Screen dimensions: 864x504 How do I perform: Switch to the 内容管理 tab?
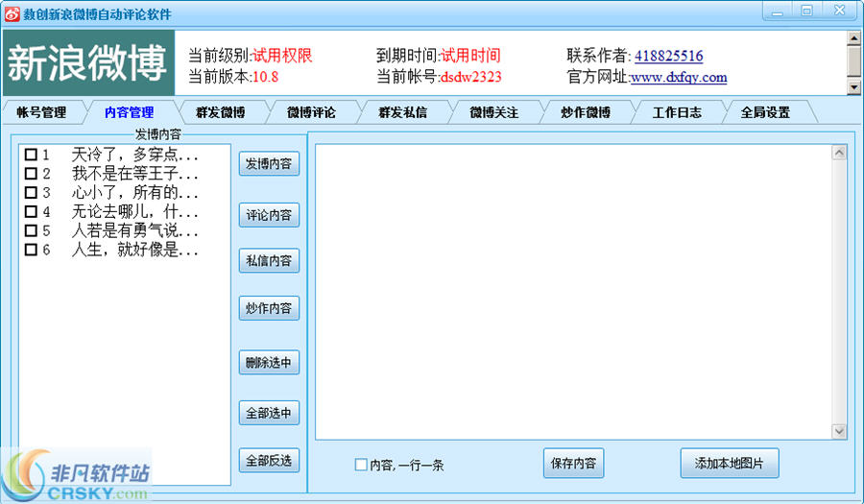[129, 112]
